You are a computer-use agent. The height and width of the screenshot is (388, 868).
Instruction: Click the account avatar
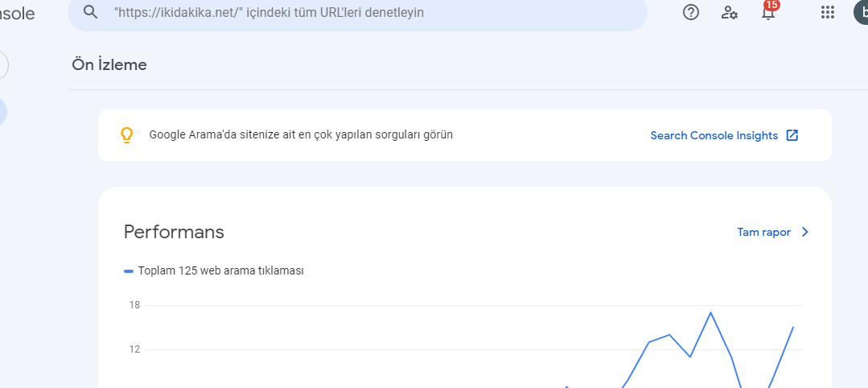862,12
